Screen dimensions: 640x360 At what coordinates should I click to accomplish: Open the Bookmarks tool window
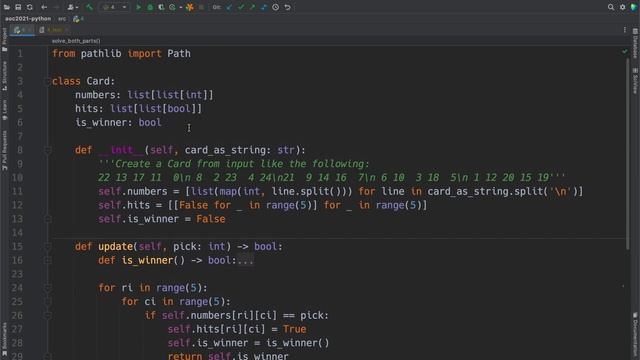4,338
